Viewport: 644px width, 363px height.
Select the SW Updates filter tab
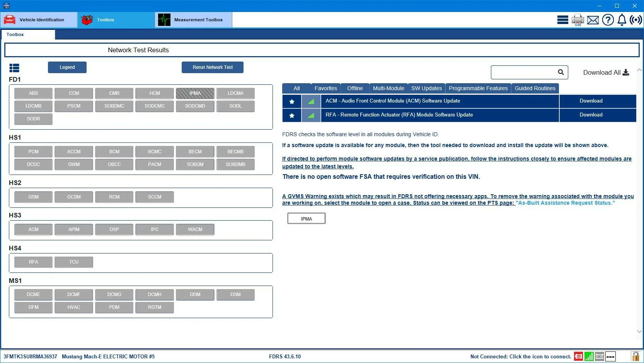[x=426, y=88]
